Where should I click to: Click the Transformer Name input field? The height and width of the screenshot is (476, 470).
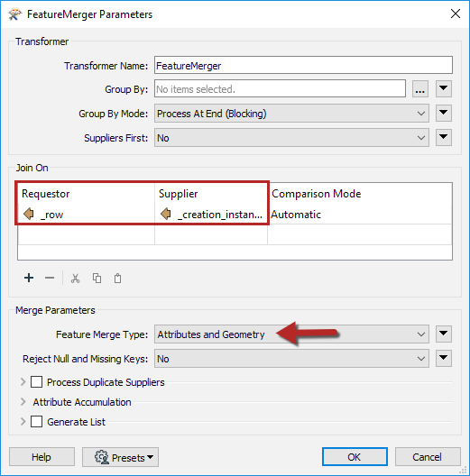click(x=303, y=65)
